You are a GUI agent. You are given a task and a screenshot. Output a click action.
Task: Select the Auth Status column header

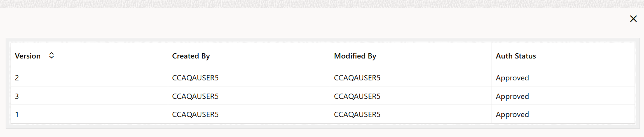point(563,56)
